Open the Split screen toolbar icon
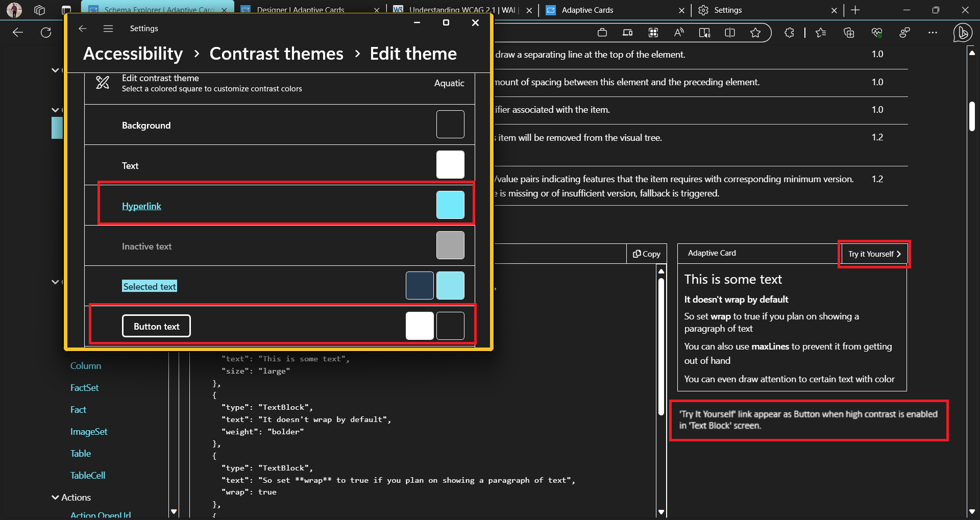 [730, 32]
